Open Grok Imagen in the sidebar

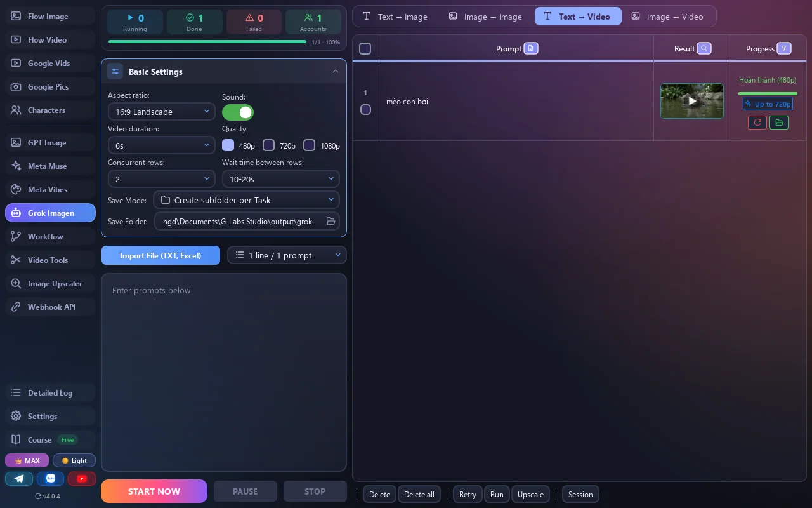point(50,213)
